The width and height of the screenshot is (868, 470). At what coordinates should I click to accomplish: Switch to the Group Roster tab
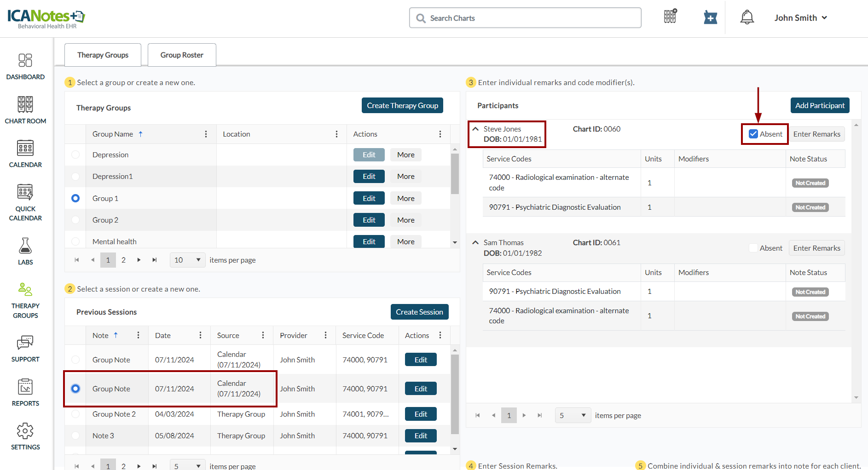[x=182, y=55]
